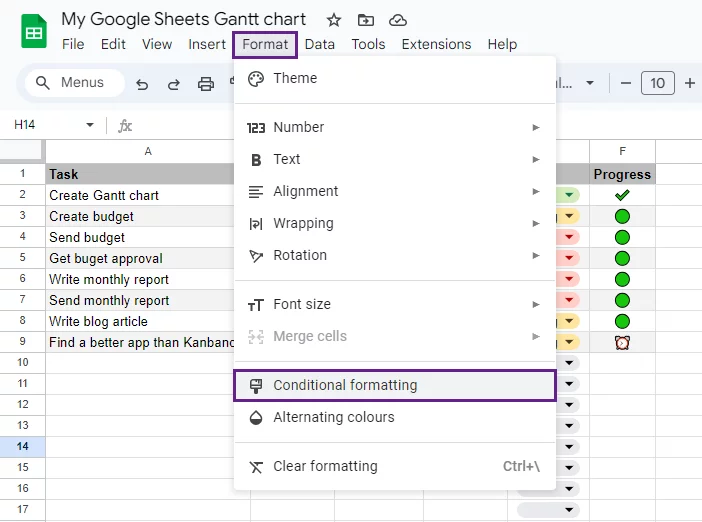Screen dimensions: 702x522
Task: Click the print icon
Action: point(205,84)
